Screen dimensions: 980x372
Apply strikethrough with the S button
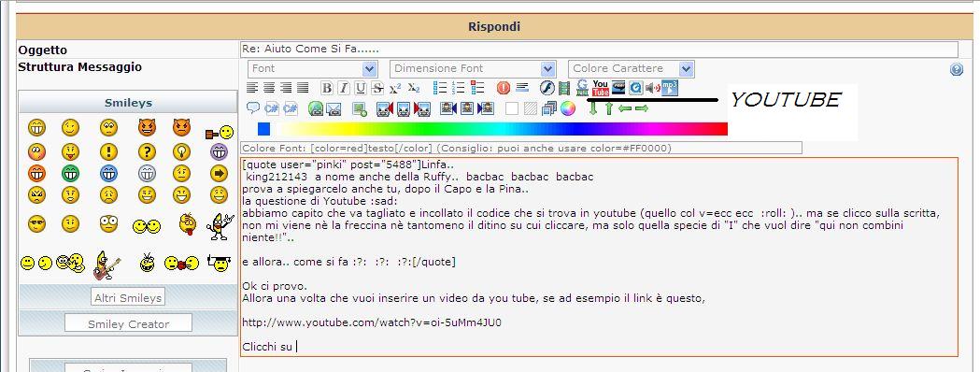(377, 88)
